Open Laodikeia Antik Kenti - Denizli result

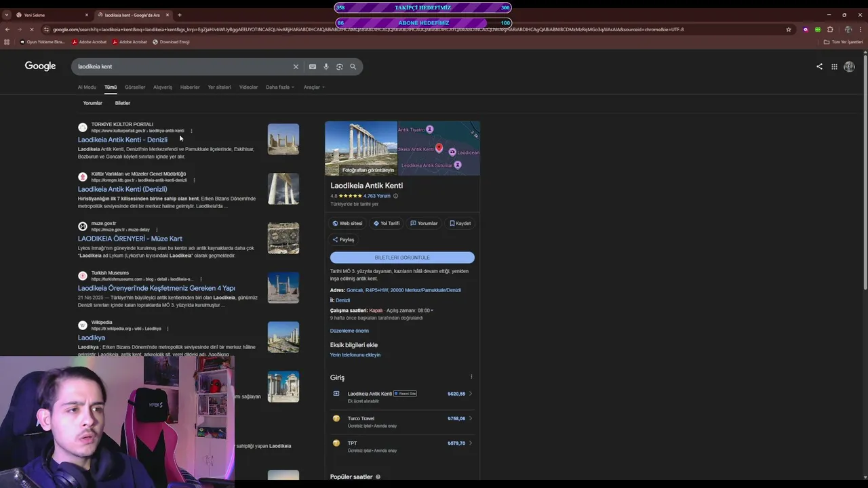123,140
